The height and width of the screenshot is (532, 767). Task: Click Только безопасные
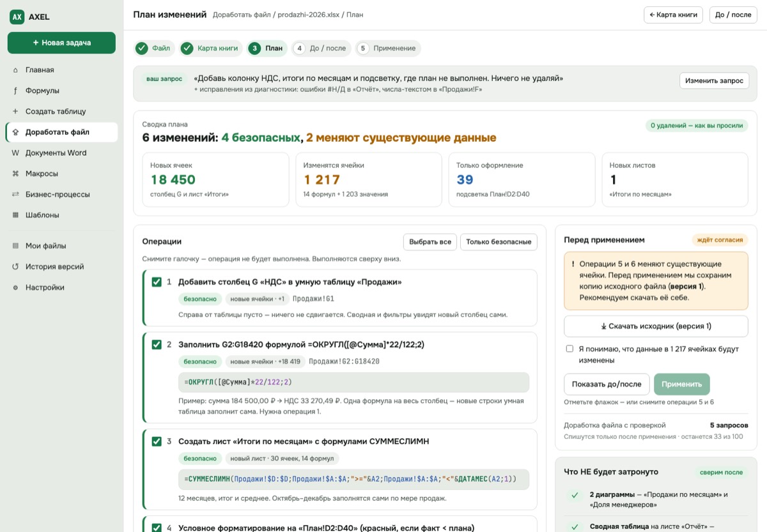(x=499, y=242)
